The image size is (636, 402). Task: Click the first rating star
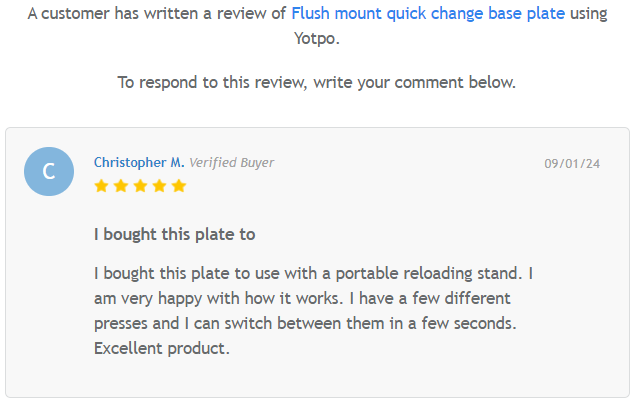(x=101, y=186)
